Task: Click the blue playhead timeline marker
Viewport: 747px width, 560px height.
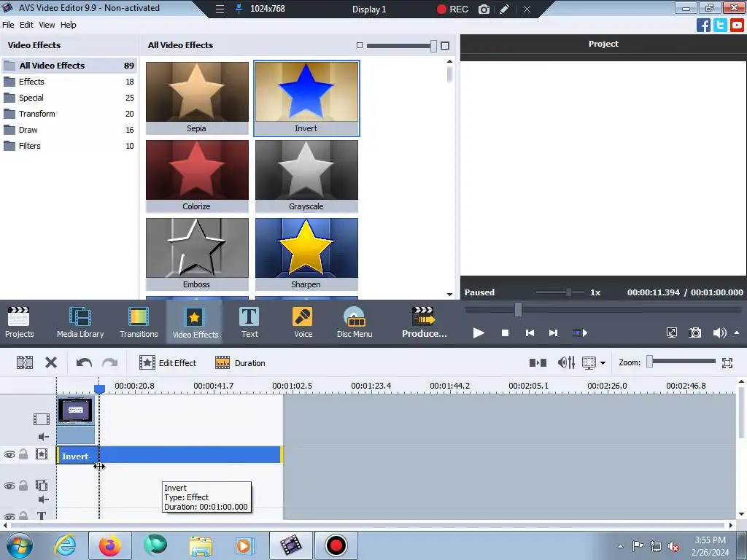Action: point(99,389)
